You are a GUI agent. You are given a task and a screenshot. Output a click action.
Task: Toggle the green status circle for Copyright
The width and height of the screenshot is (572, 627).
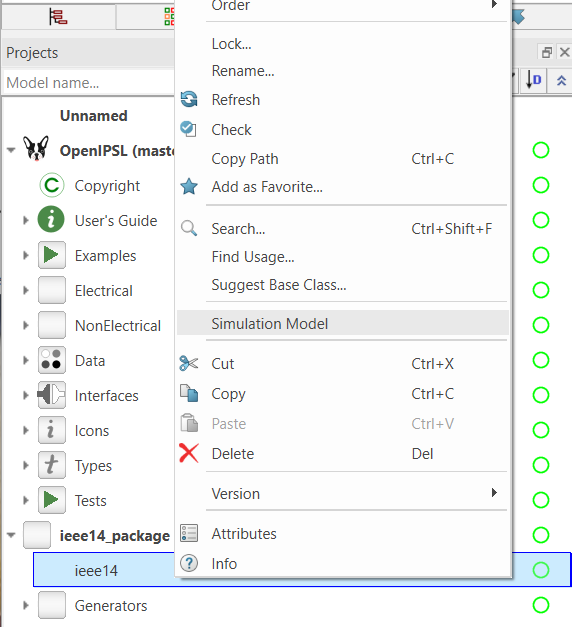pos(541,185)
